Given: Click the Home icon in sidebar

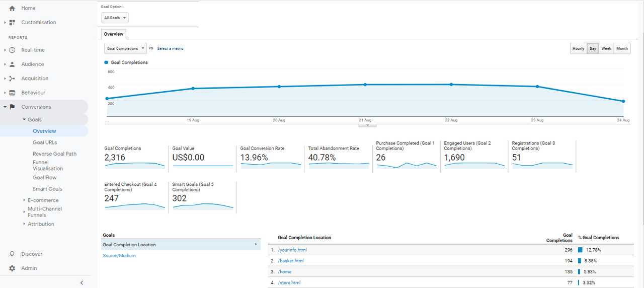Looking at the screenshot, I should tap(12, 9).
